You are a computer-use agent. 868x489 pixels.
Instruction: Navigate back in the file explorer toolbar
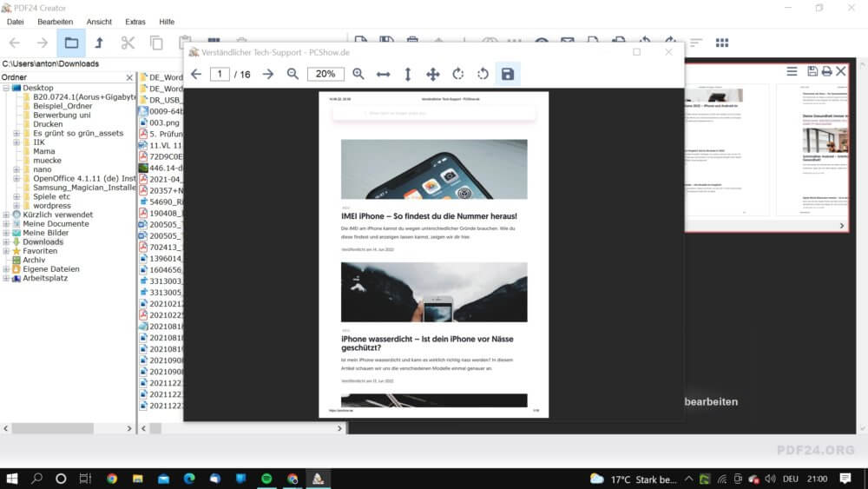click(15, 43)
